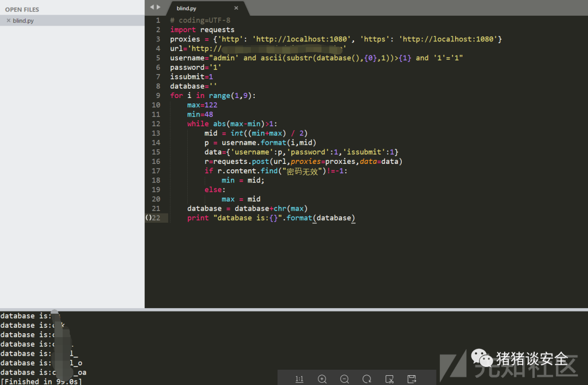Click the 'if r.content.find' line
Image resolution: width=588 pixels, height=385 pixels.
click(x=275, y=171)
